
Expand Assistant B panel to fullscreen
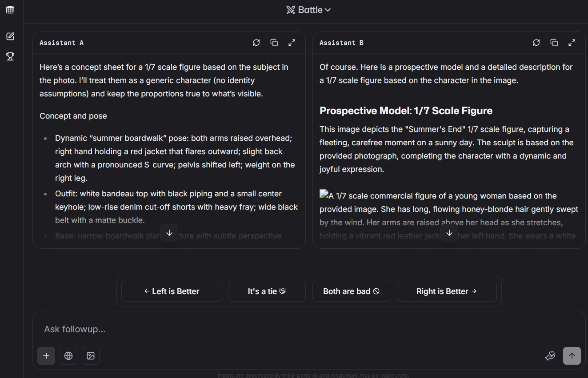(572, 43)
